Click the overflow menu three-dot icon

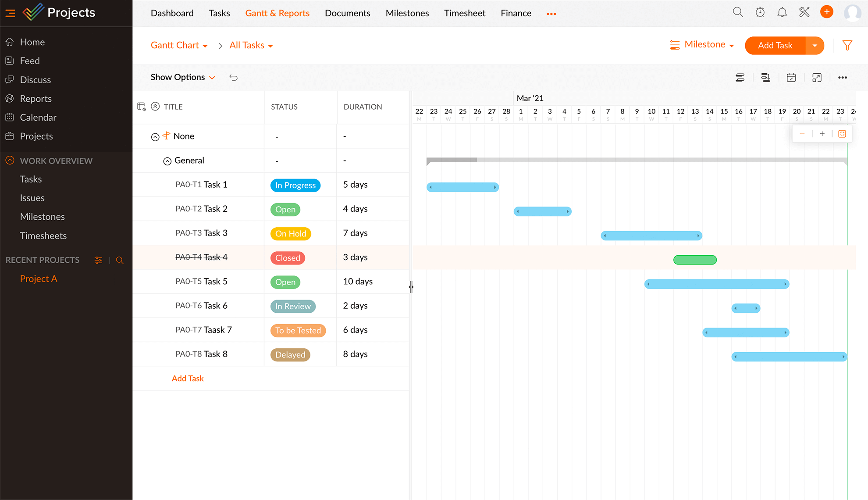843,78
